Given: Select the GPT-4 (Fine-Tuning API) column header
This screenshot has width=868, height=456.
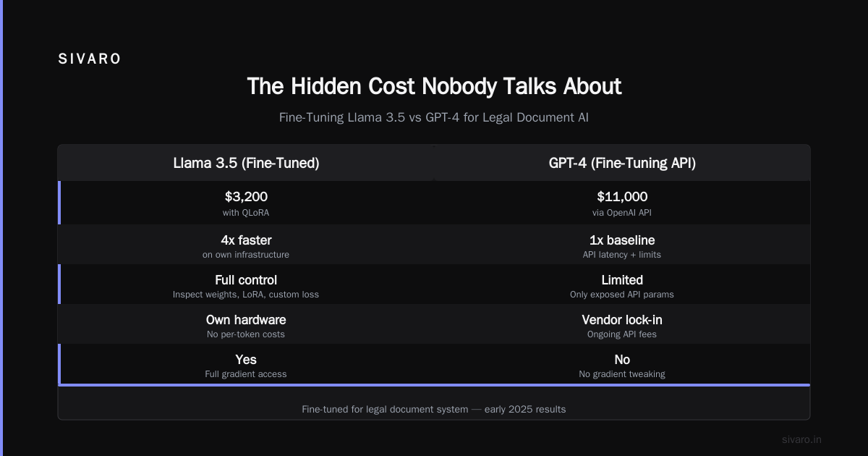Looking at the screenshot, I should coord(622,163).
